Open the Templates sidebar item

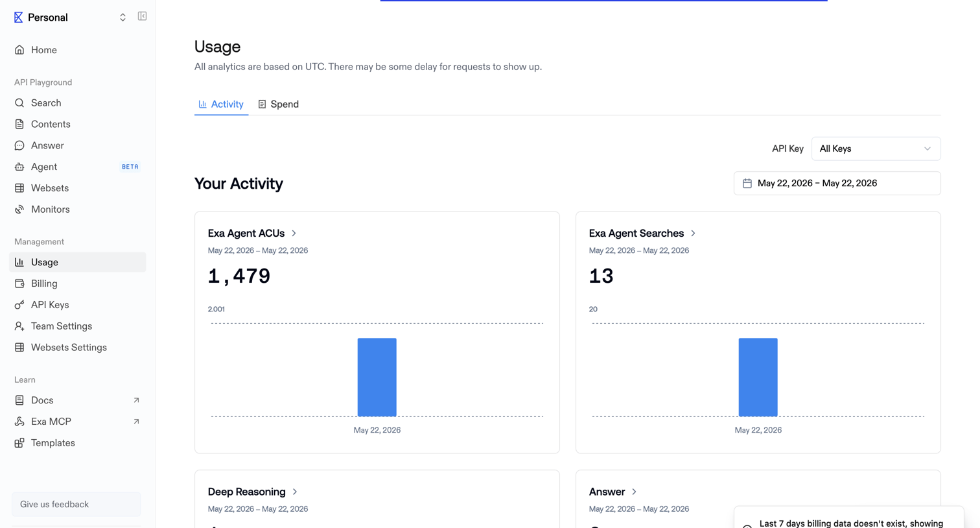click(x=78, y=443)
